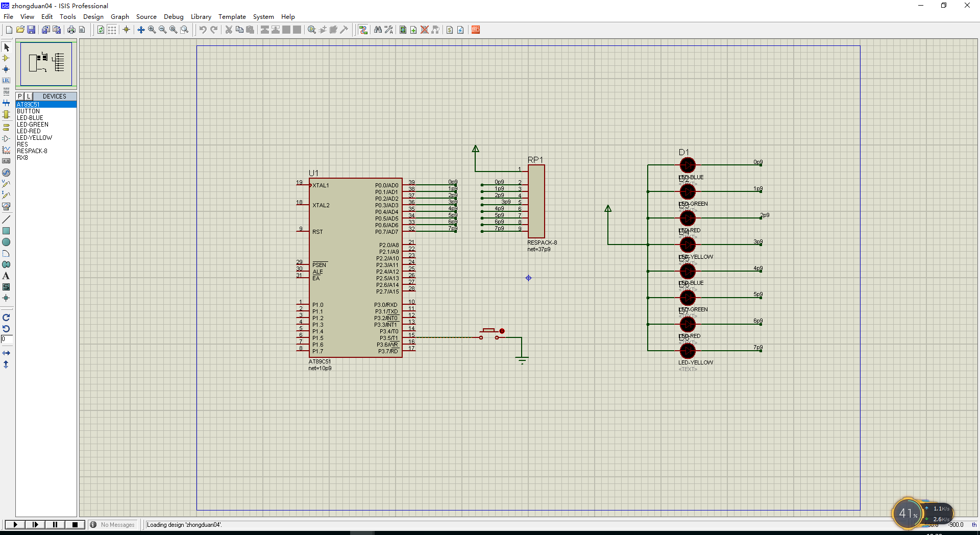Toggle the grid display icon
Image resolution: width=980 pixels, height=535 pixels.
tap(112, 30)
